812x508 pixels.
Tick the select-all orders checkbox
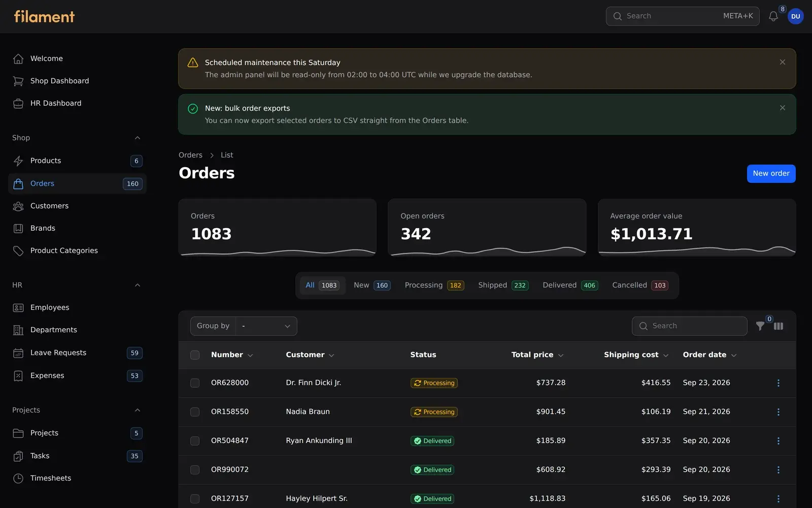point(195,355)
